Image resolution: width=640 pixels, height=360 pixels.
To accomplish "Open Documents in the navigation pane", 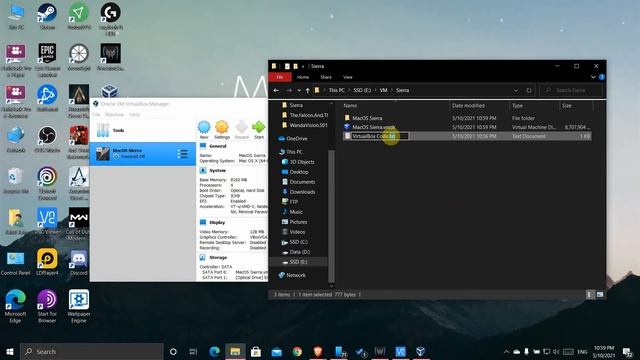I will click(302, 182).
